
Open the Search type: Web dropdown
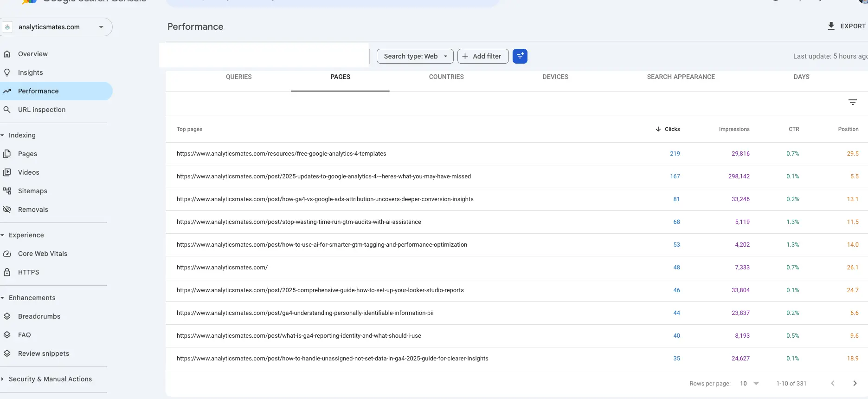point(415,56)
